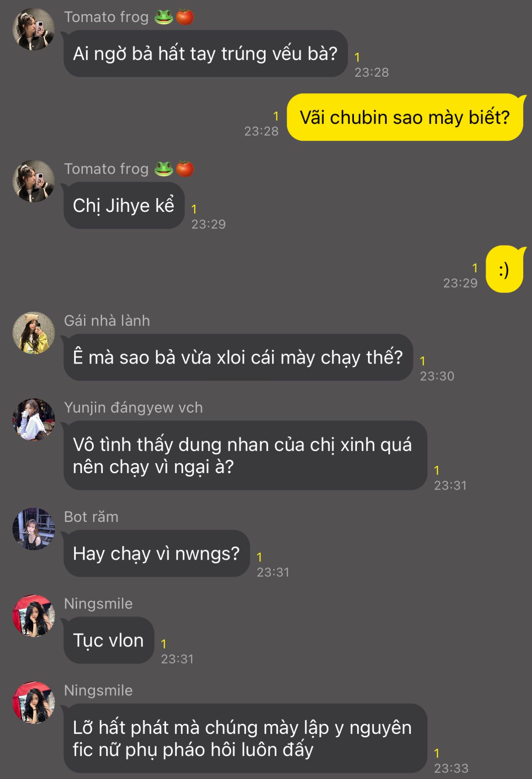Tap the sender name "Gái nhà lành"

pyautogui.click(x=107, y=321)
